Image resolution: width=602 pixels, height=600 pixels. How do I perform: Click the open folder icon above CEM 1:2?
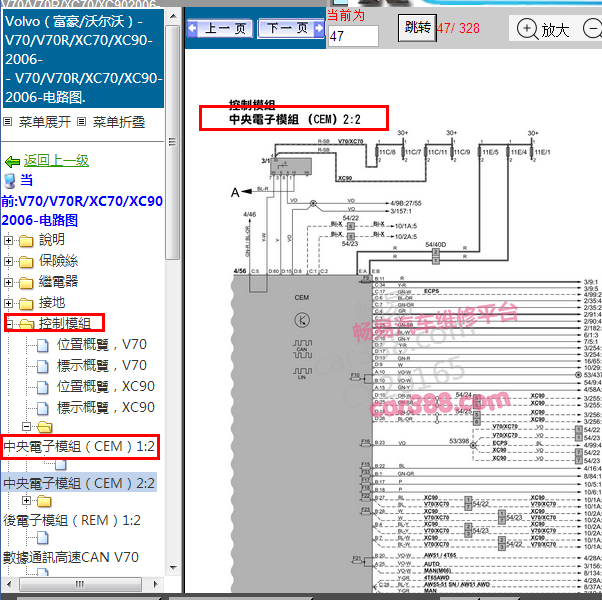[45, 427]
